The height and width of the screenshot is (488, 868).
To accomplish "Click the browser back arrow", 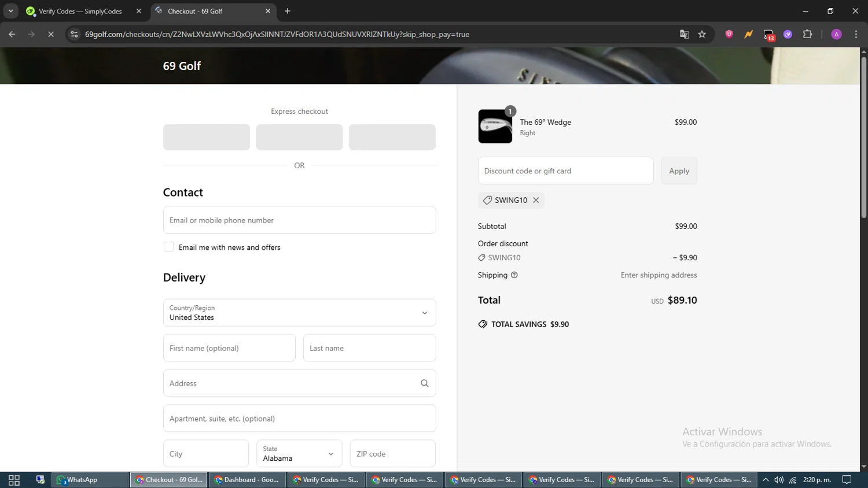I will coord(12,34).
